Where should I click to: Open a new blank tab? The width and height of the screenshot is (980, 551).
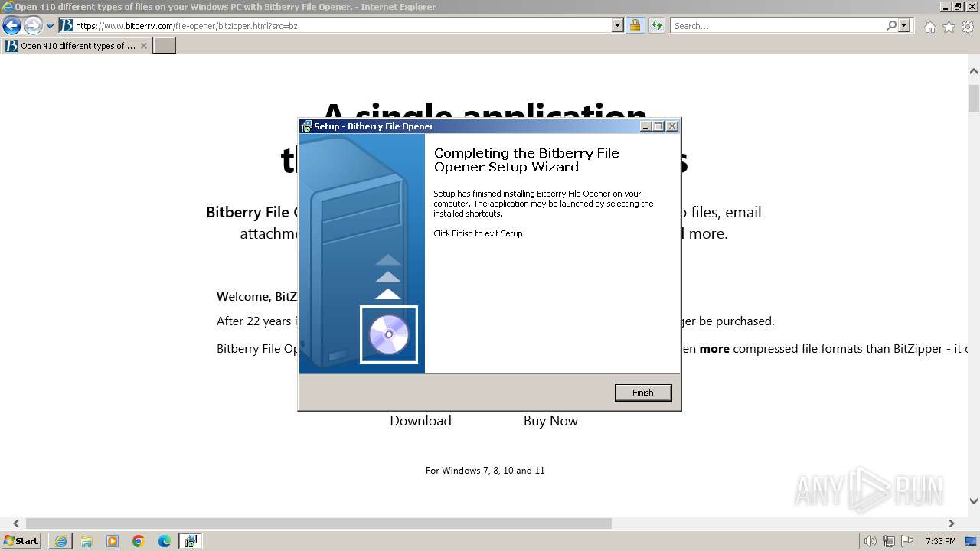[165, 46]
